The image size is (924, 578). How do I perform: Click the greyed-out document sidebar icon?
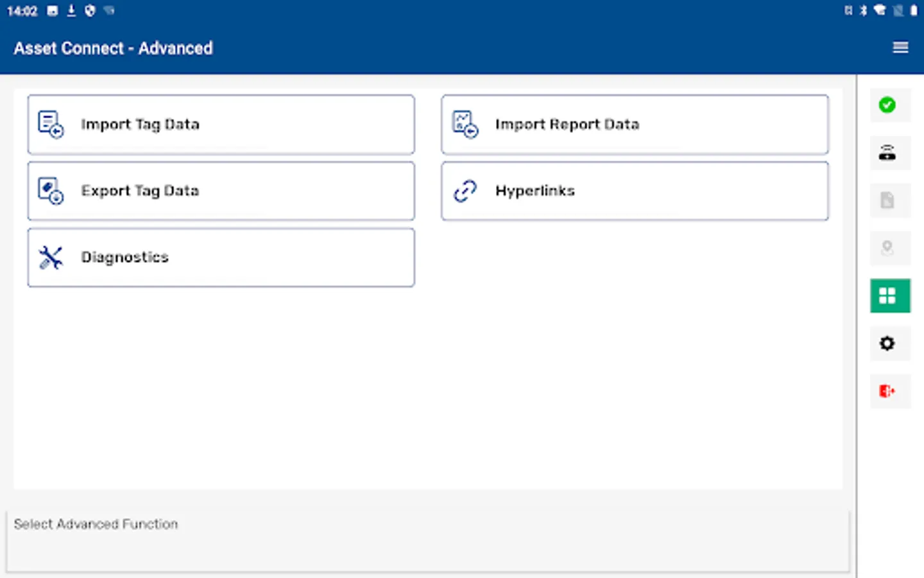887,200
